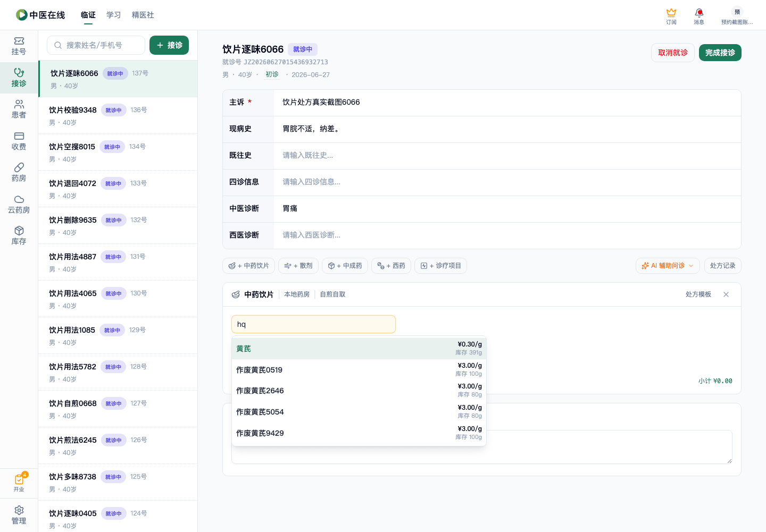This screenshot has height=532, width=766.
Task: Open the 消息 notification bell
Action: click(x=699, y=16)
